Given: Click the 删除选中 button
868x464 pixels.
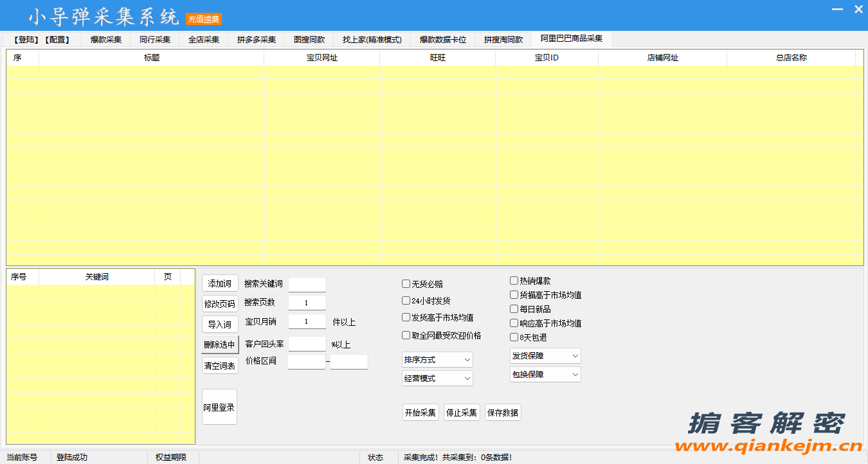Looking at the screenshot, I should tap(220, 345).
